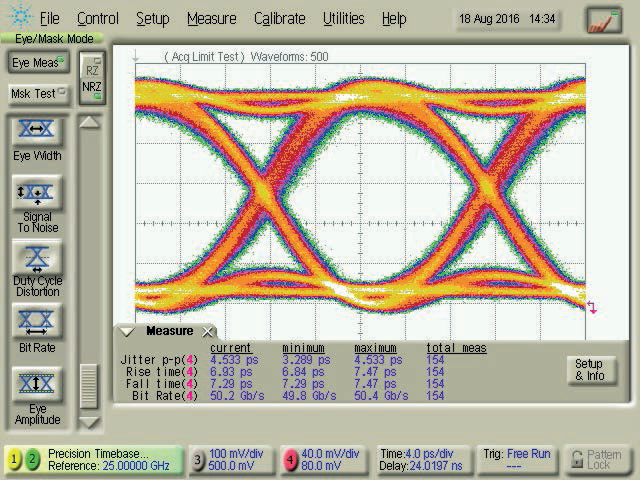Toggle the Eye Meas mode button
This screenshot has height=480, width=640.
coord(37,63)
